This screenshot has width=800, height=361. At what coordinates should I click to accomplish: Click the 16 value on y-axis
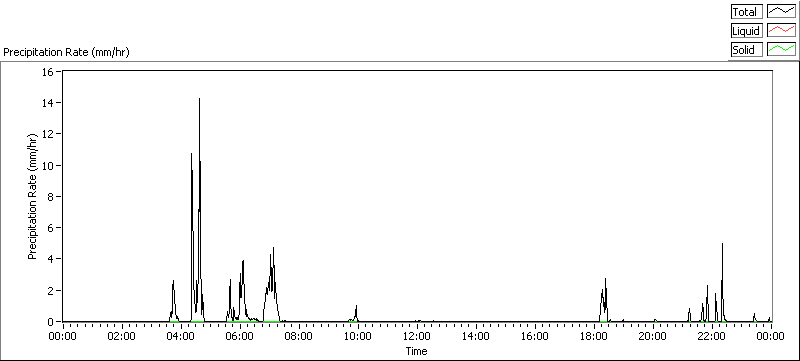[x=48, y=72]
